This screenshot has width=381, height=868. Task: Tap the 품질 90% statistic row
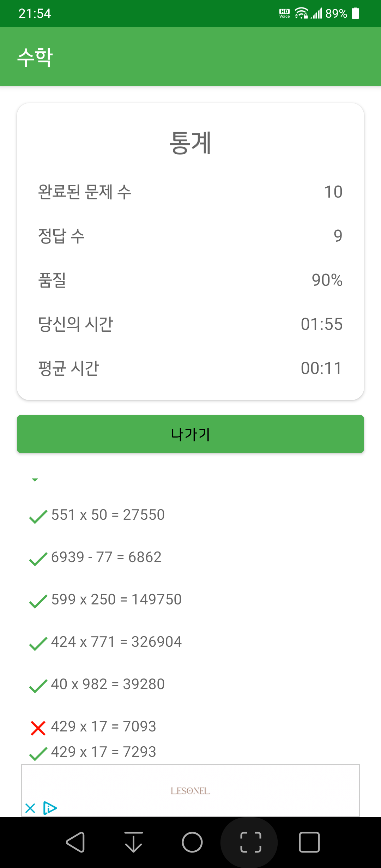(190, 280)
